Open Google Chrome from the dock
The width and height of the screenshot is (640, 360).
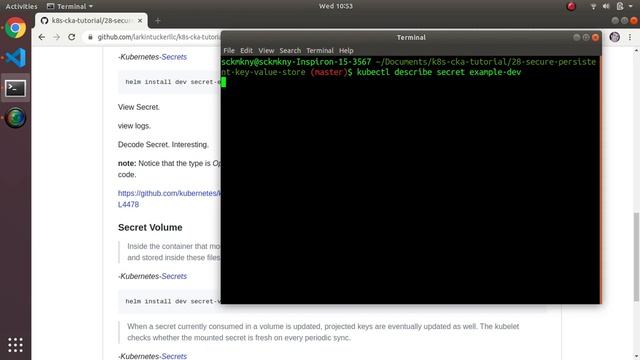(x=16, y=28)
